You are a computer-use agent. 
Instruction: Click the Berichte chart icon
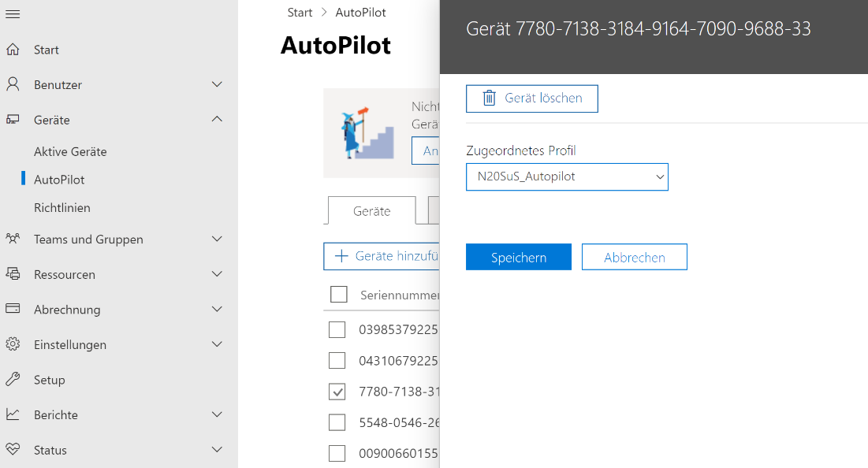[x=13, y=414]
